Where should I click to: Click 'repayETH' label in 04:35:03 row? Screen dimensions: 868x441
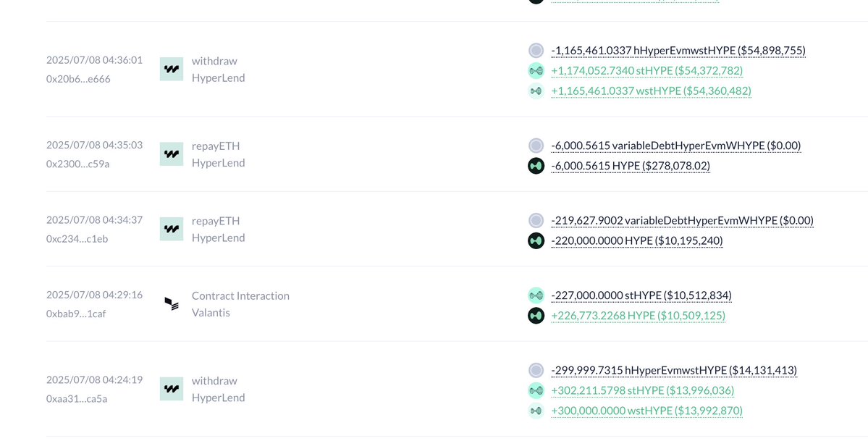click(x=216, y=146)
